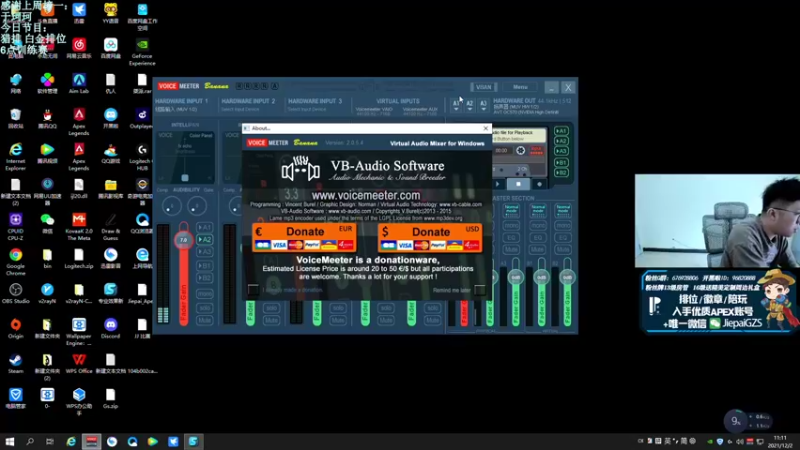This screenshot has height=450, width=800.
Task: Open the A2 hardware output dropdown
Action: click(469, 105)
